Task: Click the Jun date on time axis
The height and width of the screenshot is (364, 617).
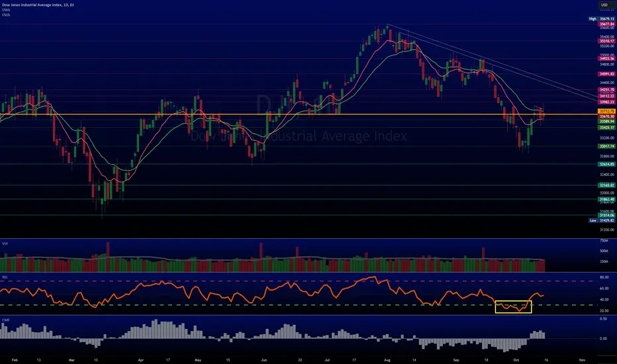Action: point(264,360)
